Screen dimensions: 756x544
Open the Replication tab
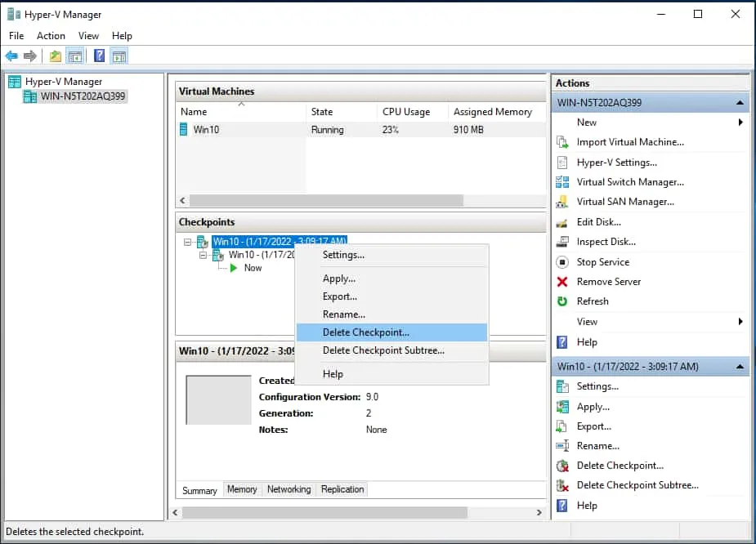(x=342, y=489)
